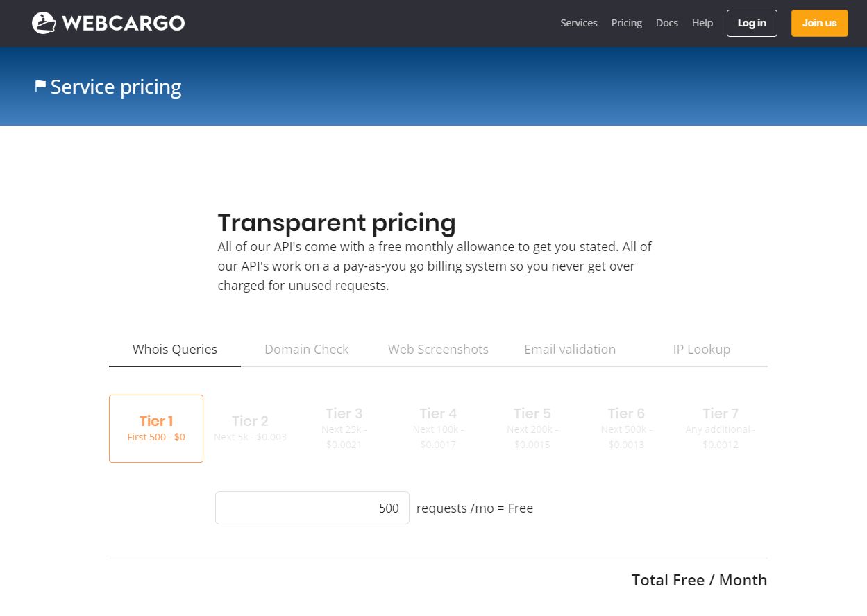Open the Help menu item
Image resolution: width=867 pixels, height=616 pixels.
pos(702,23)
